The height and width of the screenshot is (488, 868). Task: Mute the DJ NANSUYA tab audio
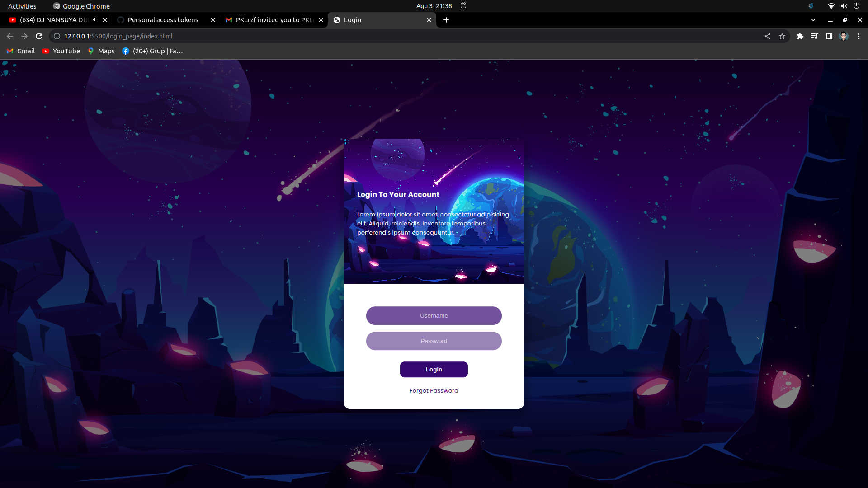point(95,20)
